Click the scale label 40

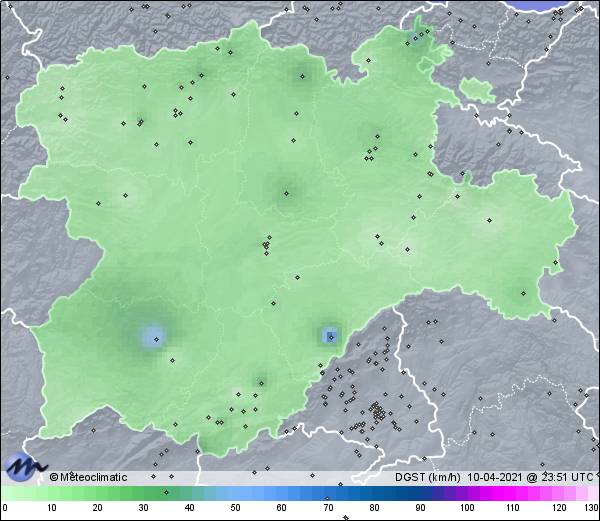pyautogui.click(x=189, y=508)
